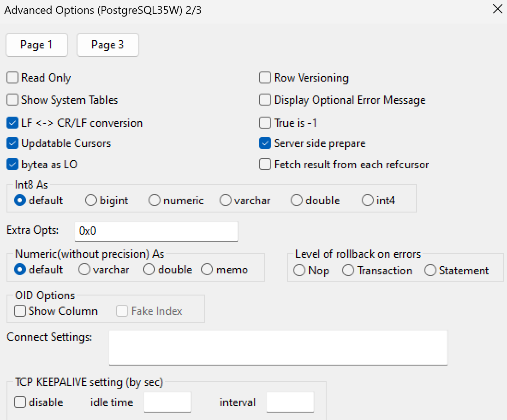Go to Page 1 of options
This screenshot has width=507, height=420.
click(x=36, y=45)
